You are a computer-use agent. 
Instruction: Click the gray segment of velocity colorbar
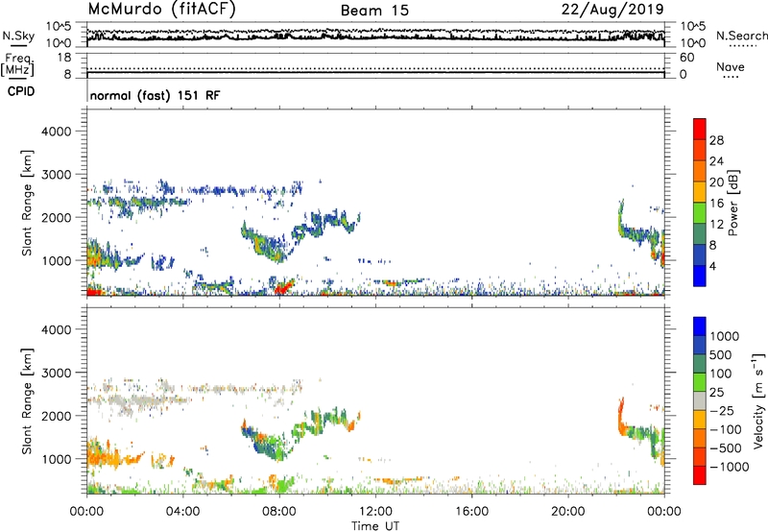tap(700, 400)
